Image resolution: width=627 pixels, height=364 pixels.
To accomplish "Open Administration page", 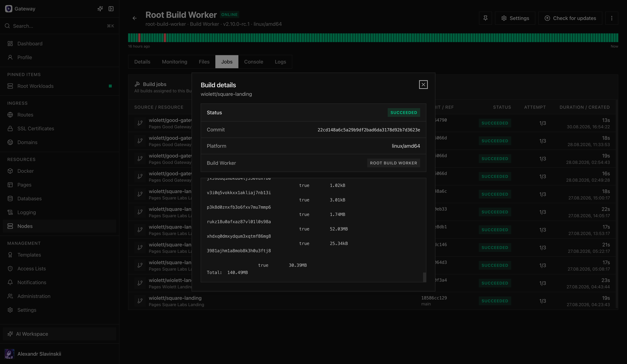I will (x=60, y=296).
